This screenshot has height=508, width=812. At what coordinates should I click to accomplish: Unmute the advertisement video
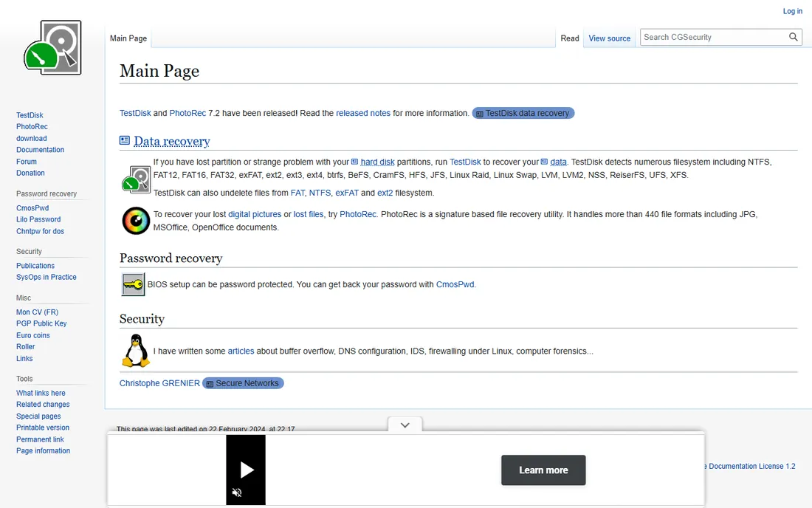237,492
